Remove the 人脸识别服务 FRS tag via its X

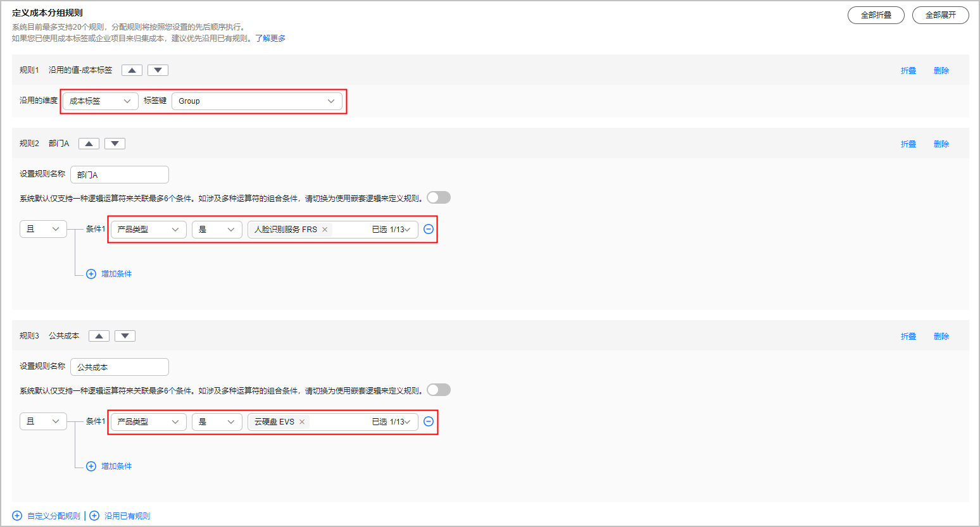pyautogui.click(x=325, y=230)
